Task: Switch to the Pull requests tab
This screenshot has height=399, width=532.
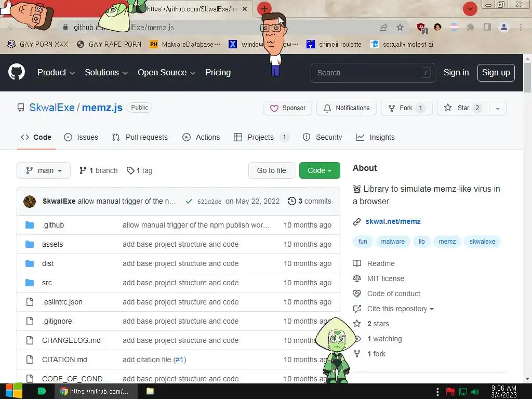Action: [140, 137]
